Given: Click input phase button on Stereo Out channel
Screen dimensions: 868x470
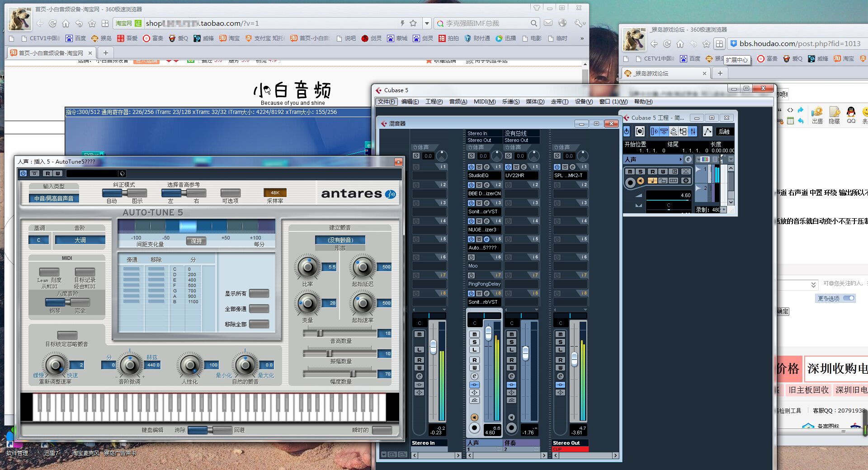Looking at the screenshot, I should [x=557, y=156].
